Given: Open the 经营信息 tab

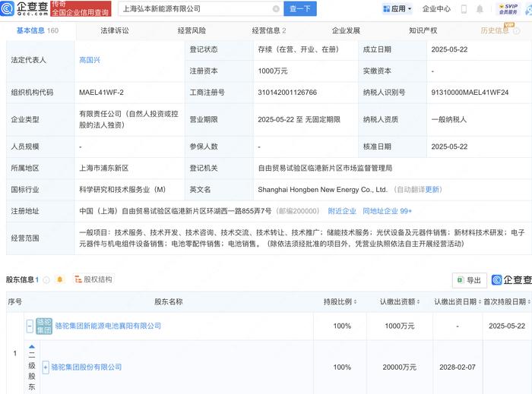Looking at the screenshot, I should pos(269,30).
